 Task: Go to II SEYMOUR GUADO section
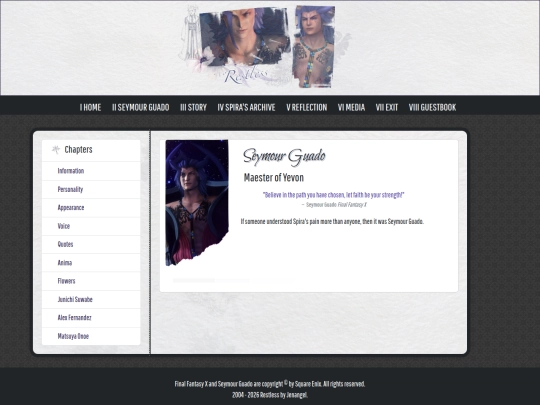[141, 107]
